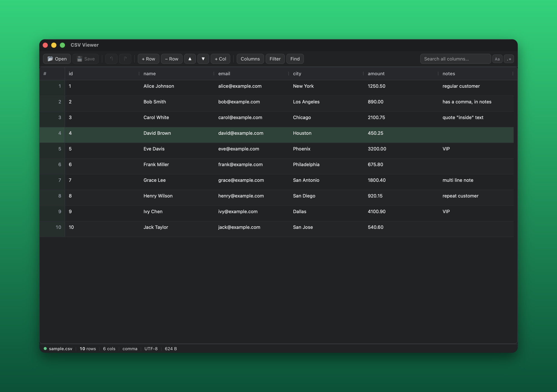The width and height of the screenshot is (557, 392).
Task: Add a column with + Col
Action: (221, 59)
